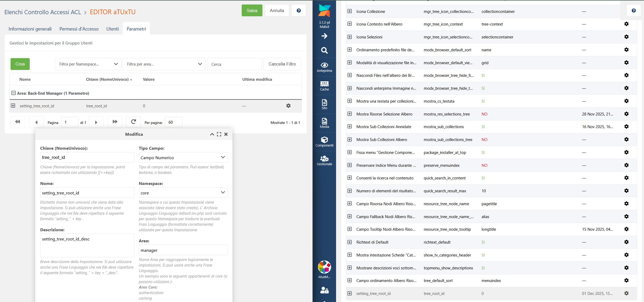
Task: Open the Filtra per Namespace dropdown
Action: click(88, 64)
